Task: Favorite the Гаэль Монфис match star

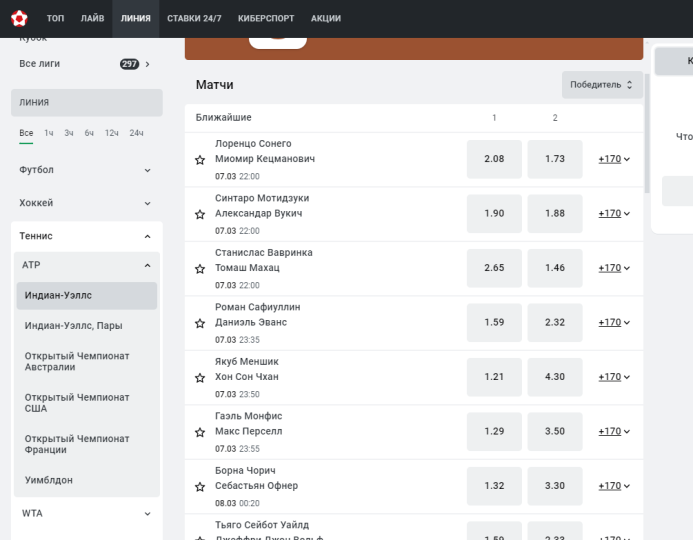Action: (x=200, y=432)
